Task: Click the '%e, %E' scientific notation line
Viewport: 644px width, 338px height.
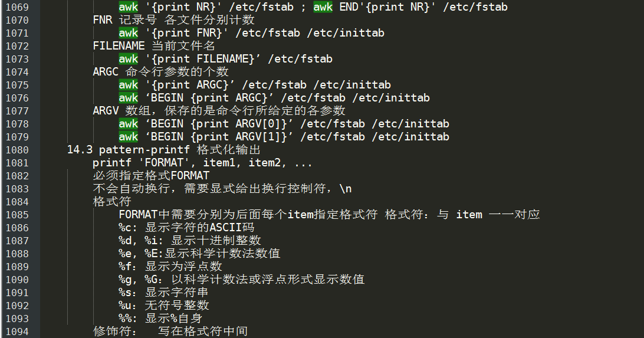Action: [199, 254]
